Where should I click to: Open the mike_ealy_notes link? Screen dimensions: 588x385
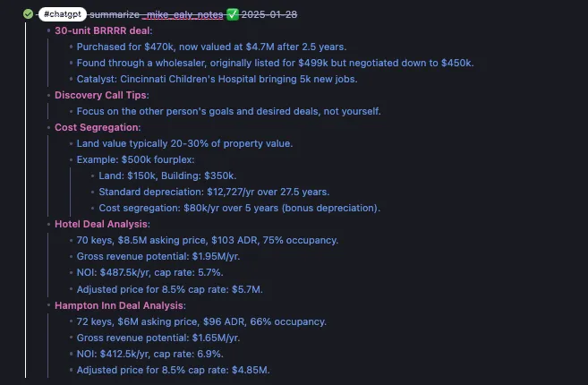(x=183, y=14)
